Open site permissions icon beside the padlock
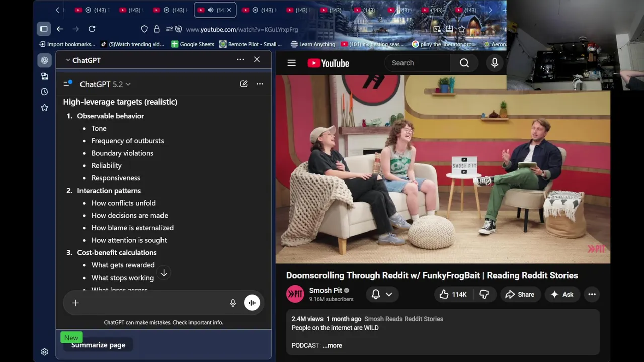 [x=169, y=29]
